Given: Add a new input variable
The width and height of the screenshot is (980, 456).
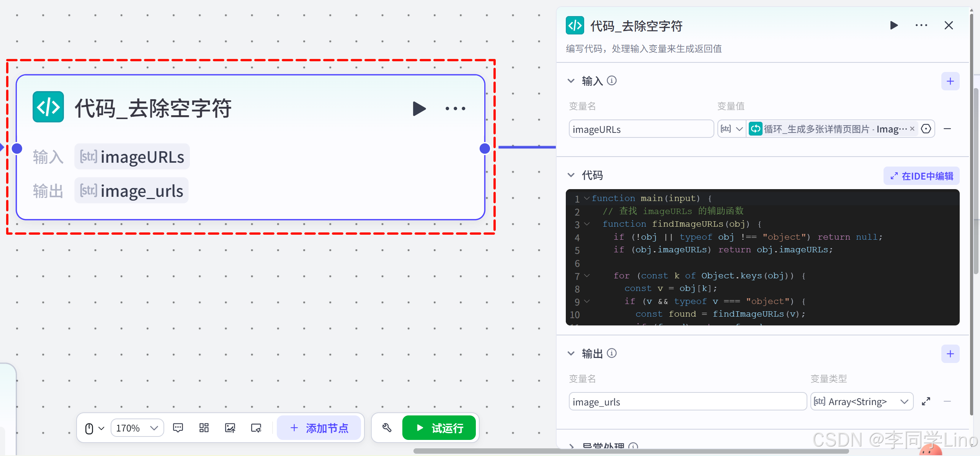Looking at the screenshot, I should (950, 81).
